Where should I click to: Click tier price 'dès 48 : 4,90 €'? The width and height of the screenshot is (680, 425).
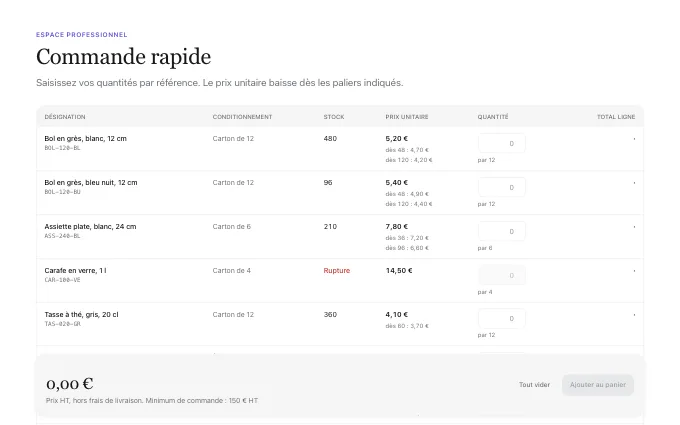(x=407, y=194)
